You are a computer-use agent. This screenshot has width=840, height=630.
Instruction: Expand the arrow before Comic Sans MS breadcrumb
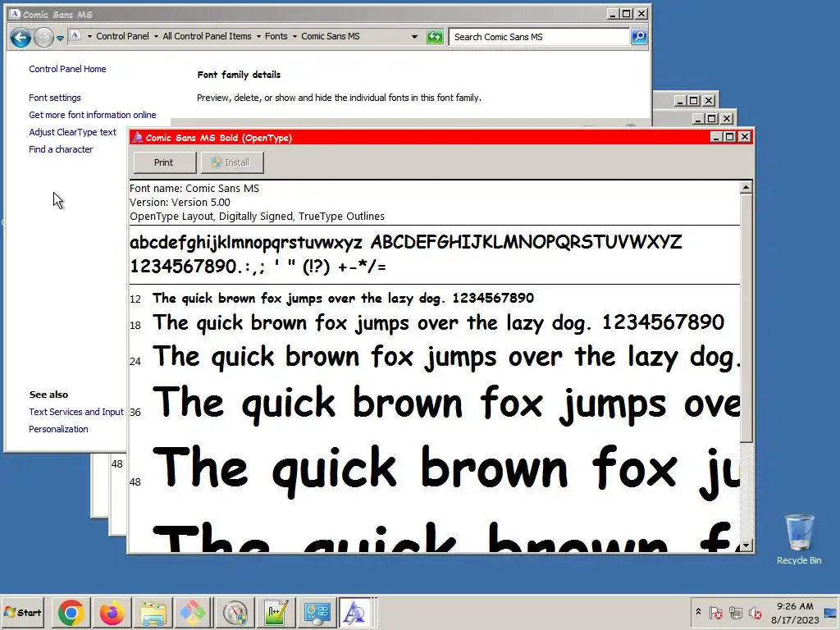294,36
